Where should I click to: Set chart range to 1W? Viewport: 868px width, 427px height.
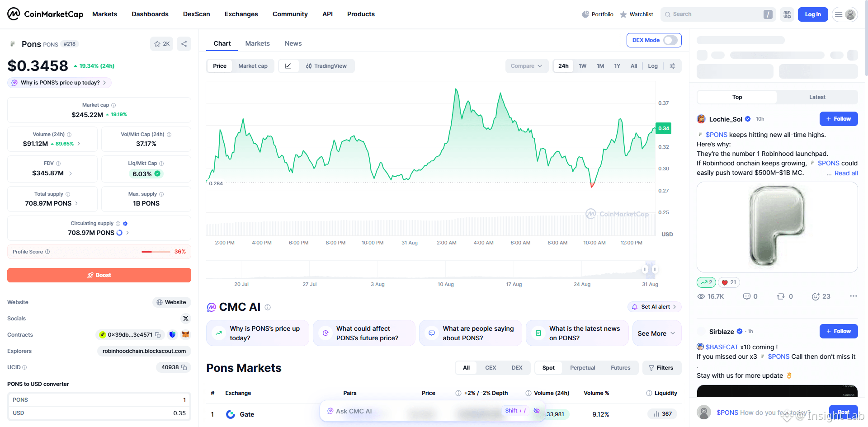click(582, 66)
